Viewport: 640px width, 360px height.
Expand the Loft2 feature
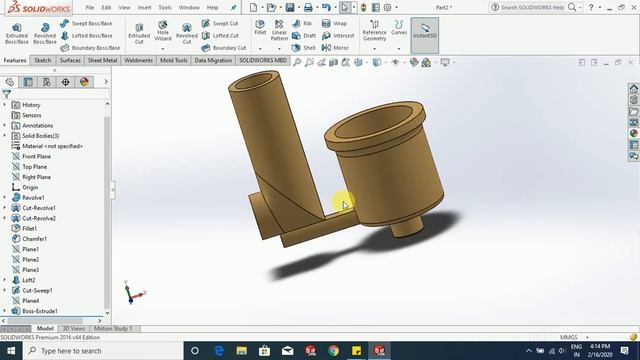(5, 280)
